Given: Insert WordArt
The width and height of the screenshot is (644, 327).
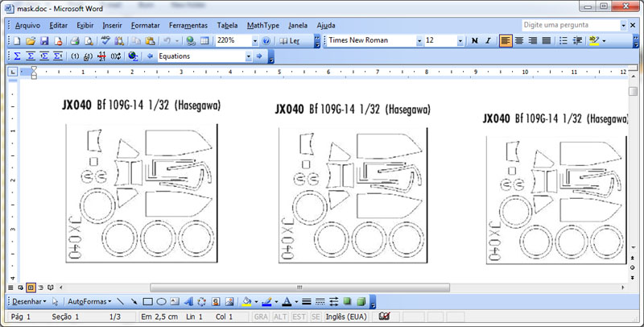Looking at the screenshot, I should click(x=188, y=301).
